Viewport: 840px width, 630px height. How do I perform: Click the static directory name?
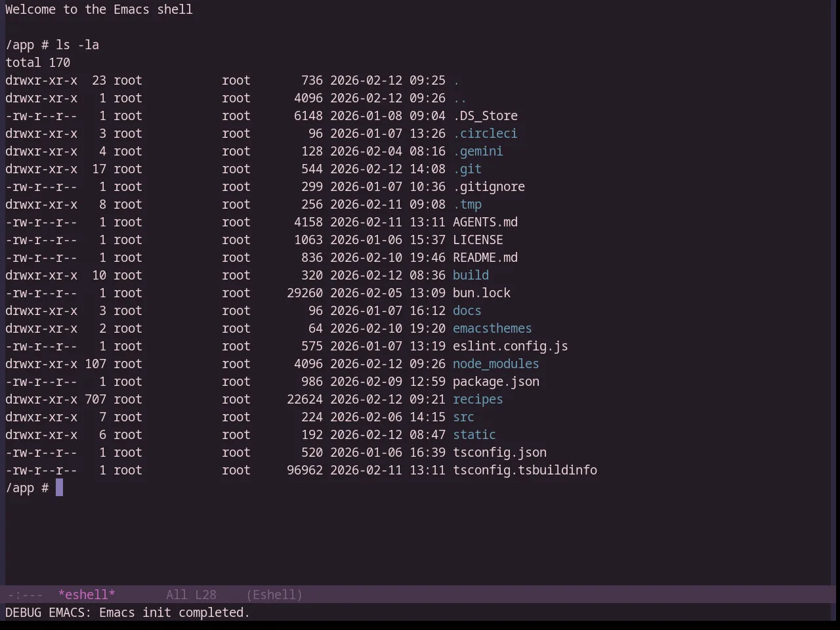[474, 434]
